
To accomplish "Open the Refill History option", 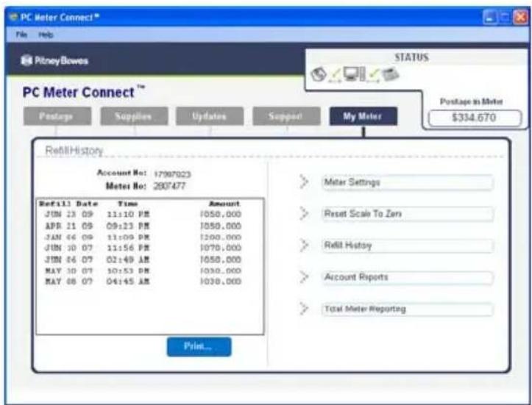I will 408,245.
